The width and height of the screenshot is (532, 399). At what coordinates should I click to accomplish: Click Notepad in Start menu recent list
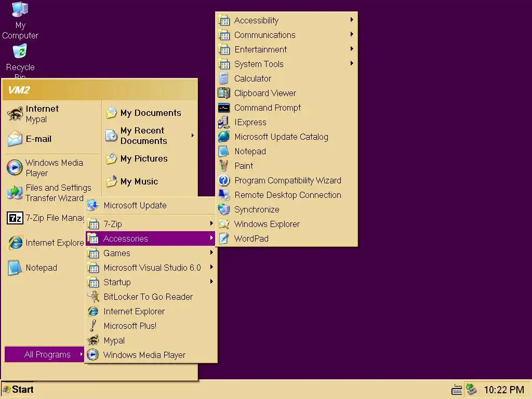click(x=44, y=268)
